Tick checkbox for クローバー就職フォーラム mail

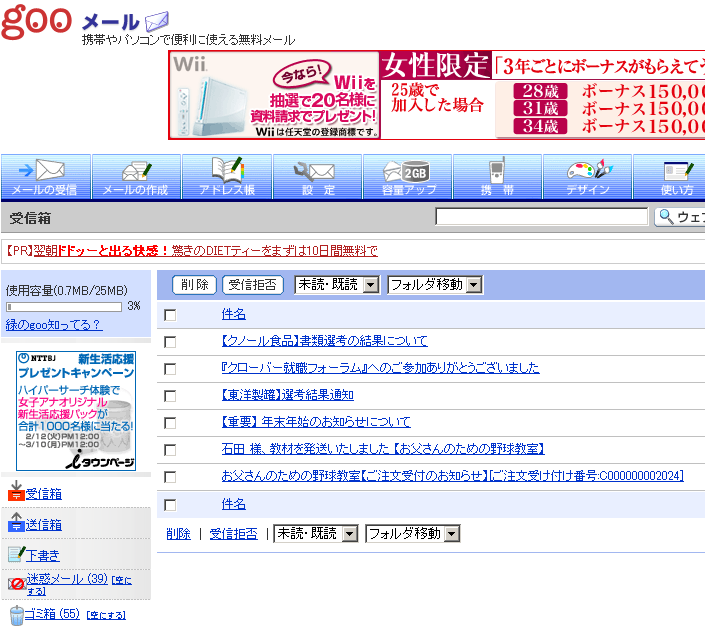(x=170, y=369)
